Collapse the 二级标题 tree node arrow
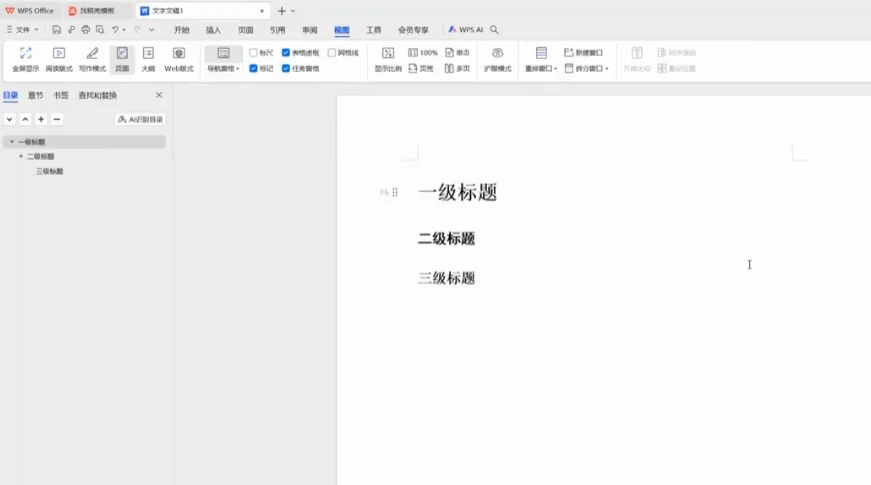This screenshot has height=485, width=871. click(x=21, y=157)
